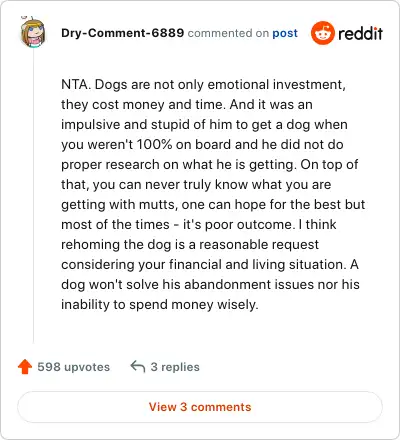Screen dimensions: 400x440
Task: Click the reddit wordmark text
Action: 360,34
